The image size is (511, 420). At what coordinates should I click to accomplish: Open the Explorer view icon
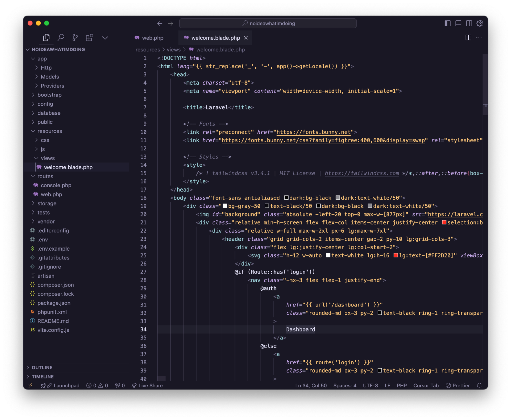click(x=46, y=37)
